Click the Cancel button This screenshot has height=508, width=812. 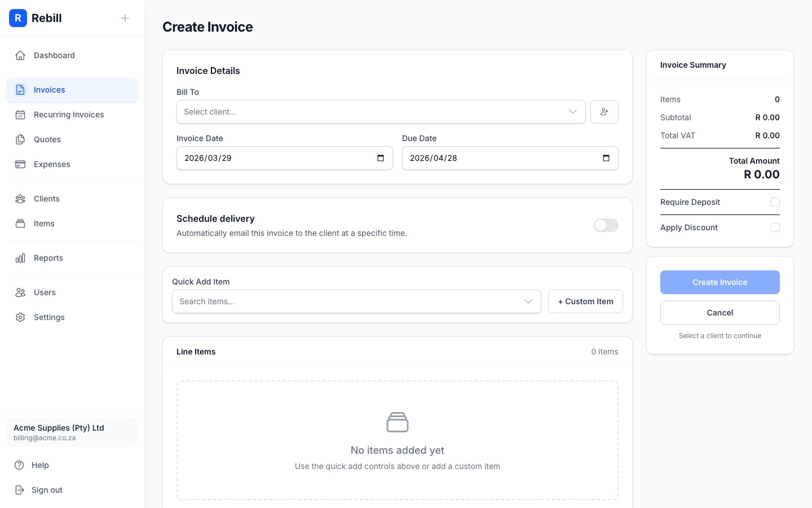click(720, 313)
